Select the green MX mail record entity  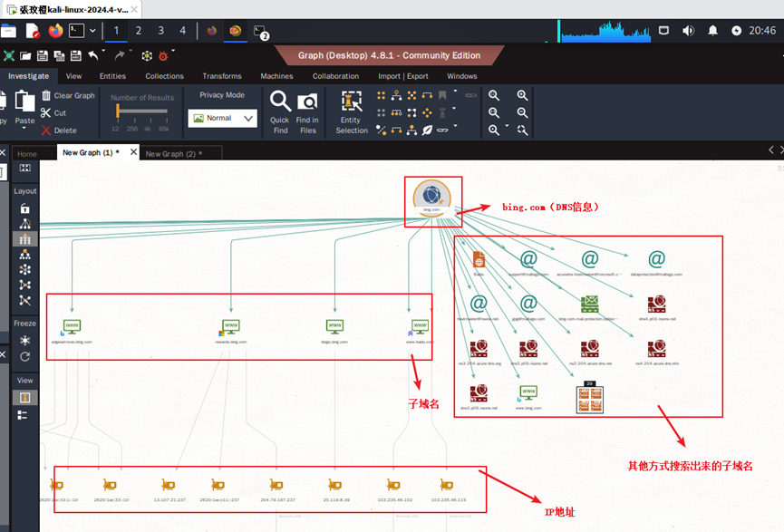[589, 304]
